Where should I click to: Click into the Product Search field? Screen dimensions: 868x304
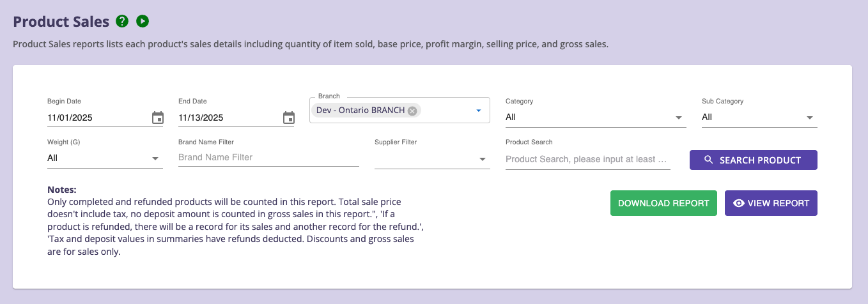pyautogui.click(x=587, y=159)
